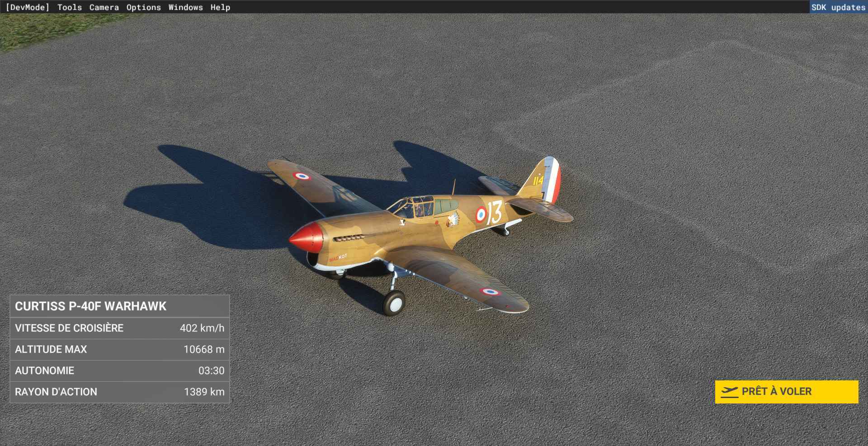Screen dimensions: 868x446
Task: Click the AUTONOMIE label
Action: pos(44,370)
